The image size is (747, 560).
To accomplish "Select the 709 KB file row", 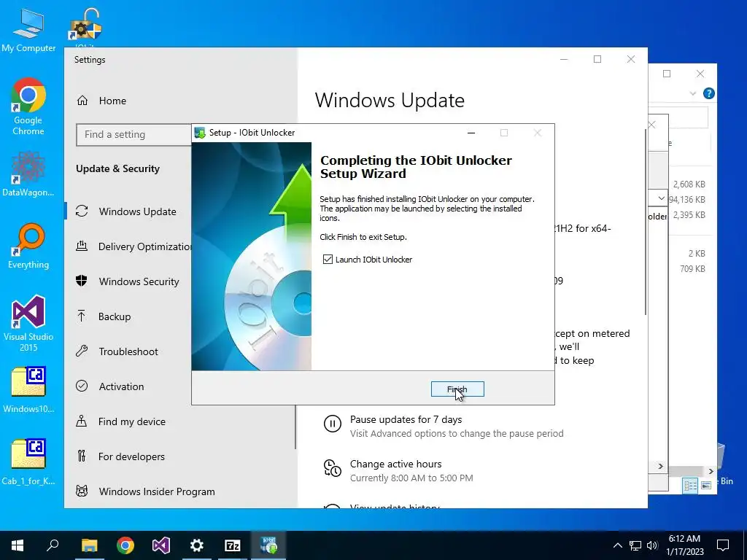I will pyautogui.click(x=692, y=269).
